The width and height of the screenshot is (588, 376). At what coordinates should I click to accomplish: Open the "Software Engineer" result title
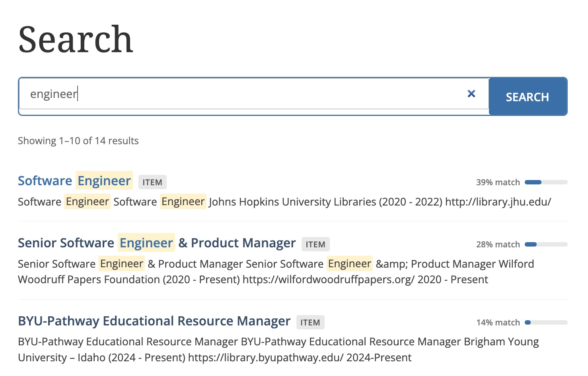point(74,181)
